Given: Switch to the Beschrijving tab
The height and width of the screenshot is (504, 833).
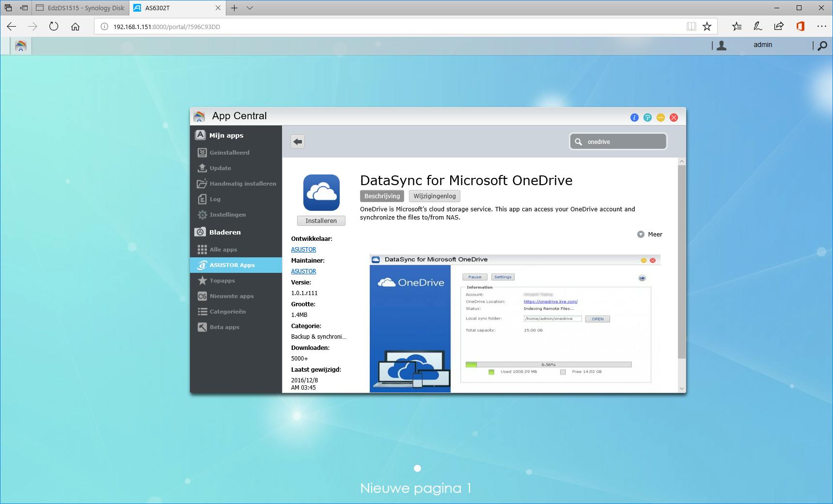Looking at the screenshot, I should 382,196.
